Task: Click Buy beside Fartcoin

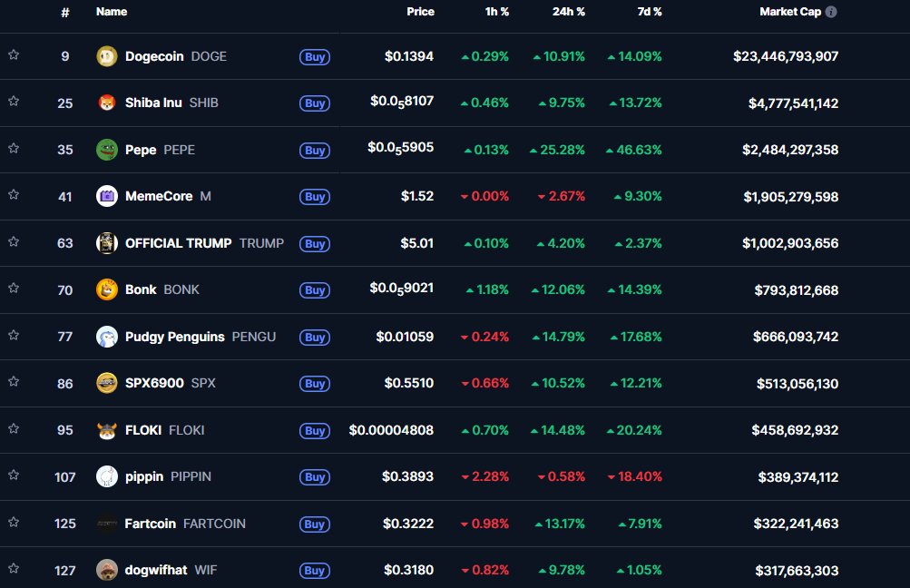Action: tap(315, 524)
